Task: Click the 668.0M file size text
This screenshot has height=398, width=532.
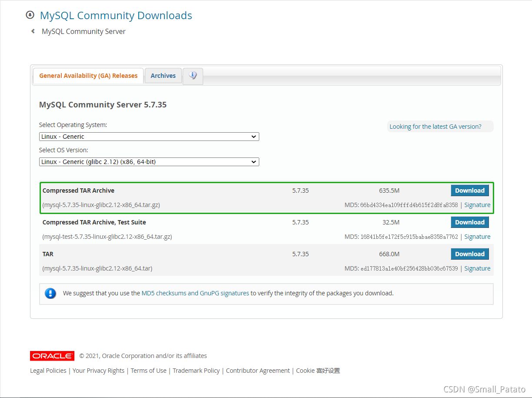Action: pos(389,254)
